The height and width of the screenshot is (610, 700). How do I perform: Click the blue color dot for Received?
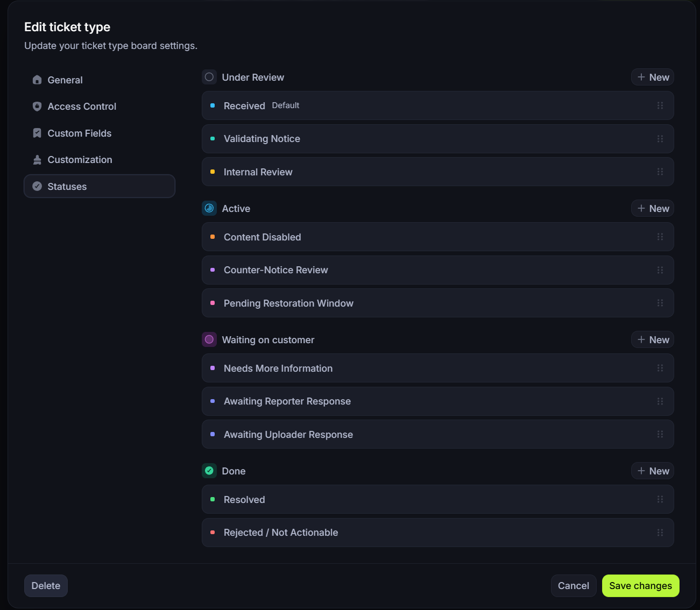[213, 105]
